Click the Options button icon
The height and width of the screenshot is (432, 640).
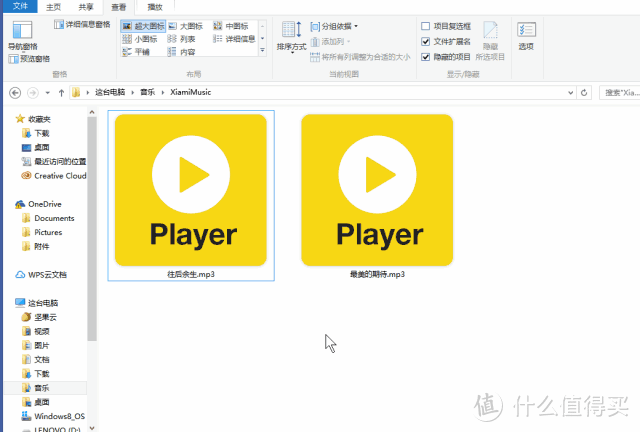(526, 30)
